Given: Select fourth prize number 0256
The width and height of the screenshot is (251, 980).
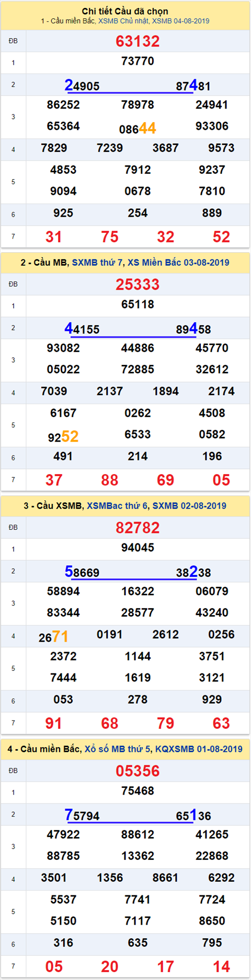Looking at the screenshot, I should point(221,635).
